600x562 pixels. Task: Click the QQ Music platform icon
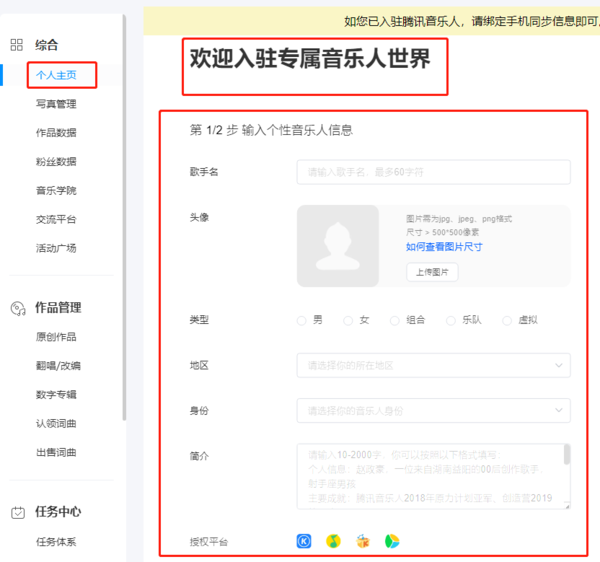pyautogui.click(x=334, y=541)
